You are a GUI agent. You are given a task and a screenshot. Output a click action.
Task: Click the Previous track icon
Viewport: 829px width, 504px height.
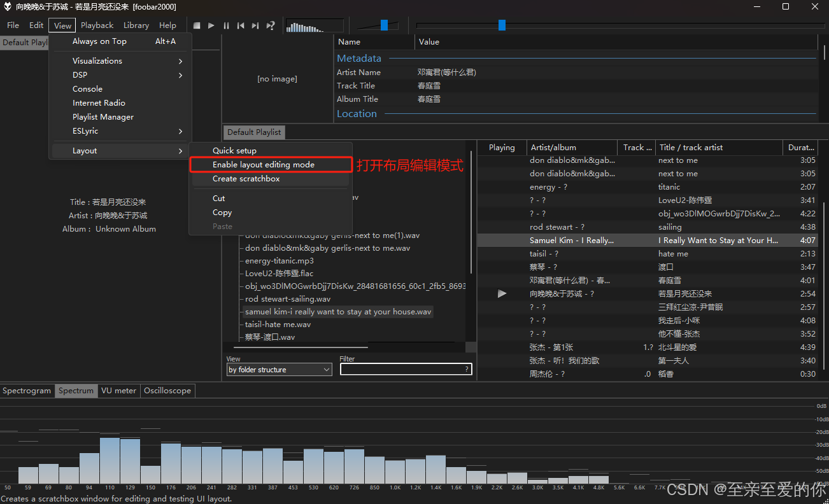point(241,25)
